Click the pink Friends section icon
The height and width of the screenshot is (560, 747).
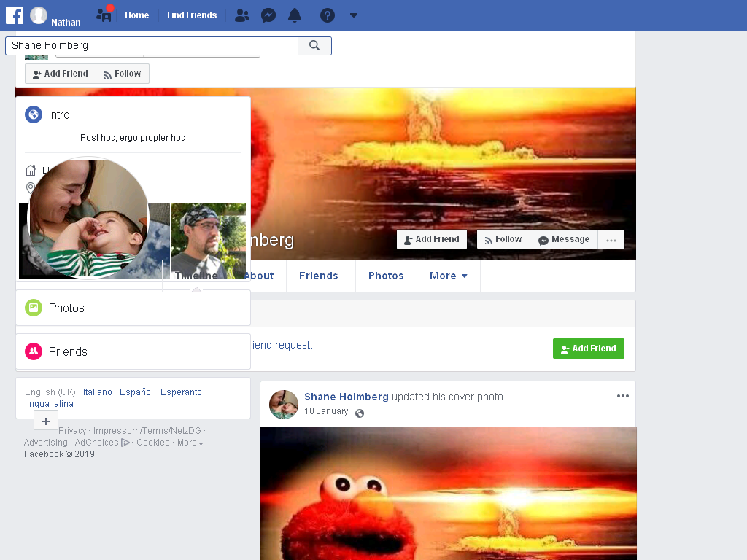click(34, 351)
